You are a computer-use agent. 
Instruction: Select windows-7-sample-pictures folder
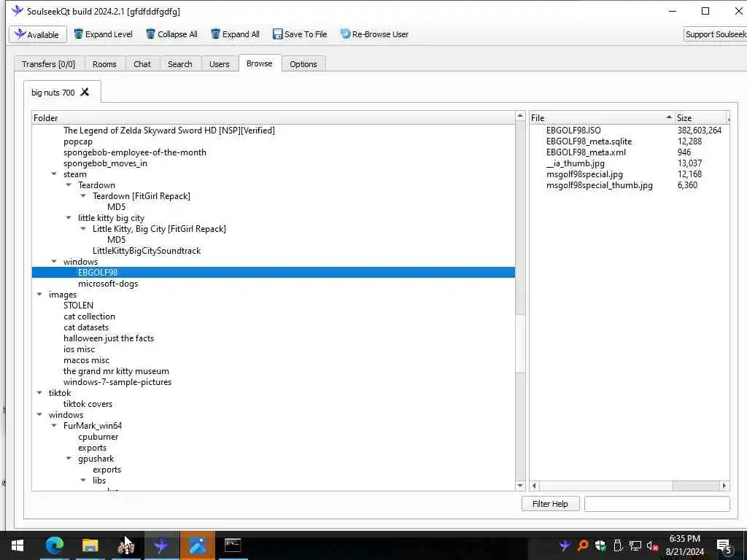pos(117,382)
